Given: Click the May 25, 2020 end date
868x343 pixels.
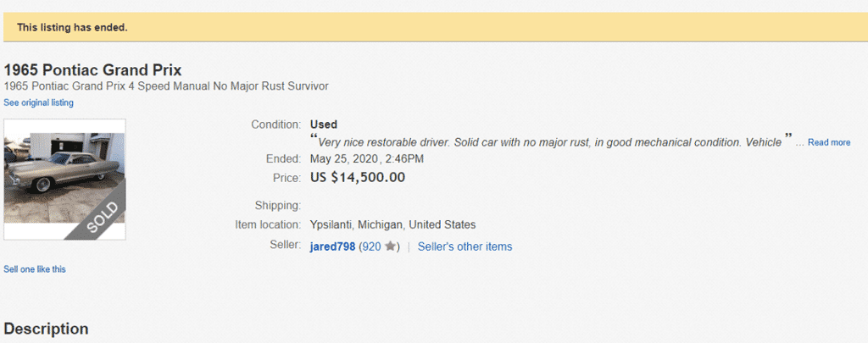Looking at the screenshot, I should [x=367, y=158].
